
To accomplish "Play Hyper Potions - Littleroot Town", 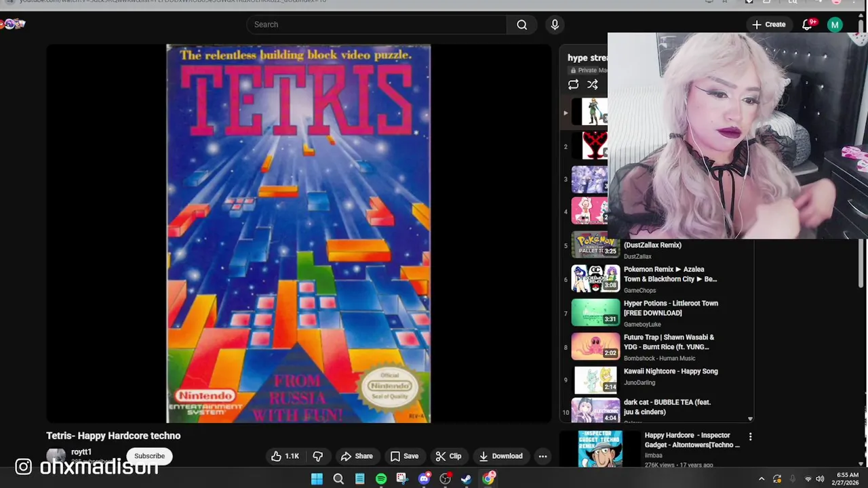I will click(x=671, y=308).
